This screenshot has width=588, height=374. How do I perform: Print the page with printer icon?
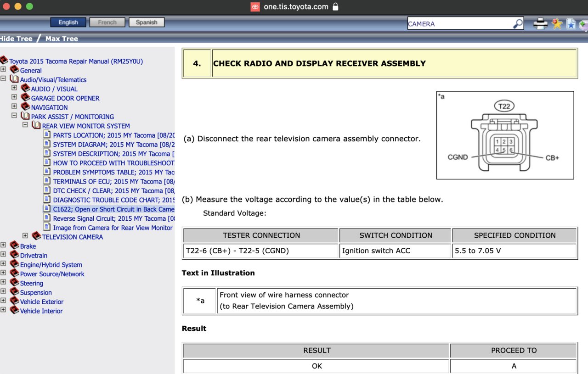(x=541, y=23)
